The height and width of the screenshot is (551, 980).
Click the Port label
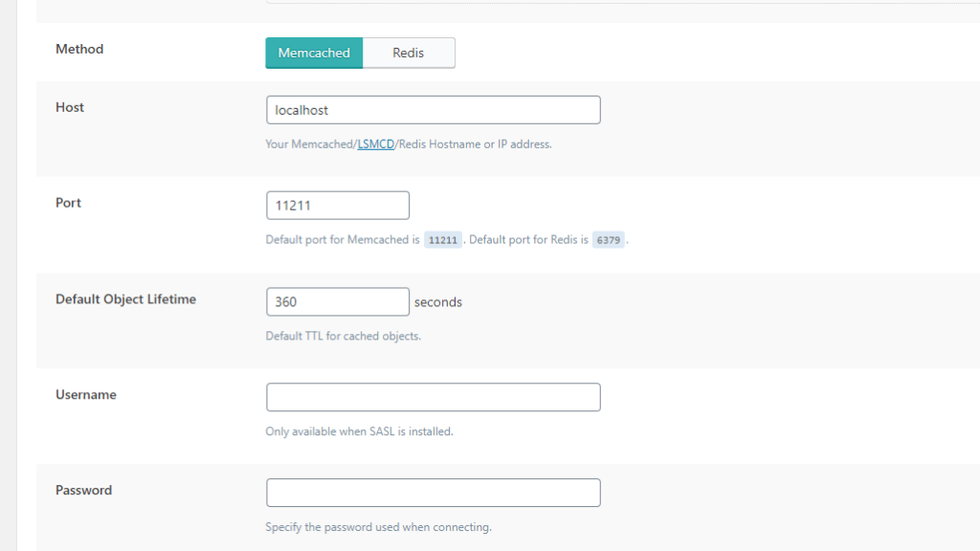[68, 203]
